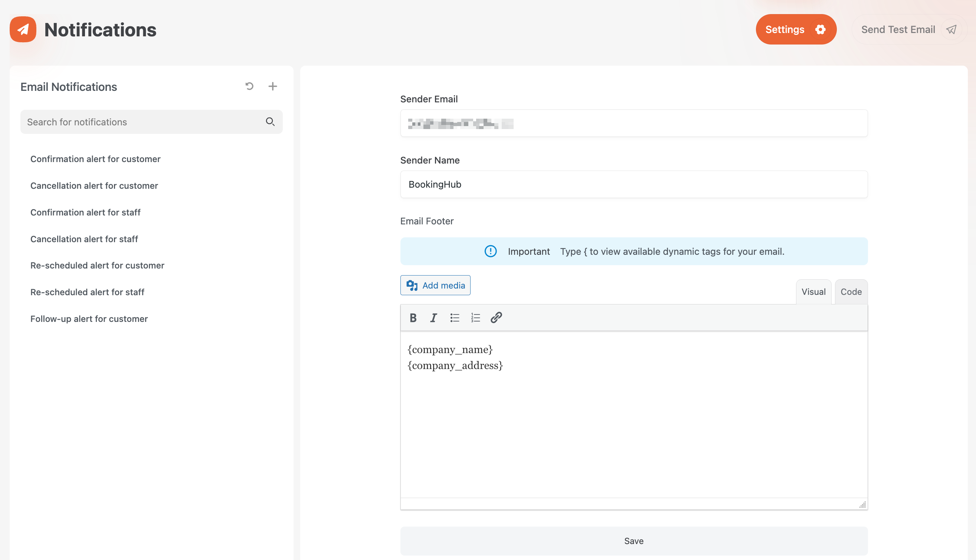Click the search magnifier icon

point(270,122)
